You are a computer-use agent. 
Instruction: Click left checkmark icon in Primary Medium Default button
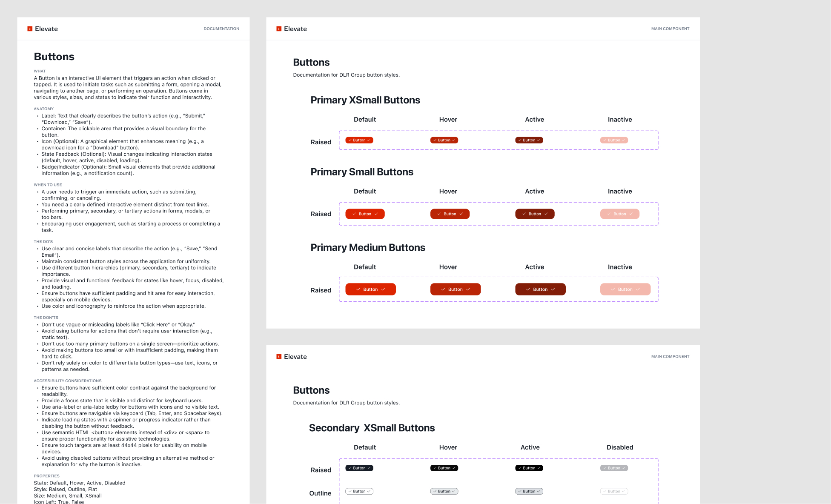(x=358, y=289)
